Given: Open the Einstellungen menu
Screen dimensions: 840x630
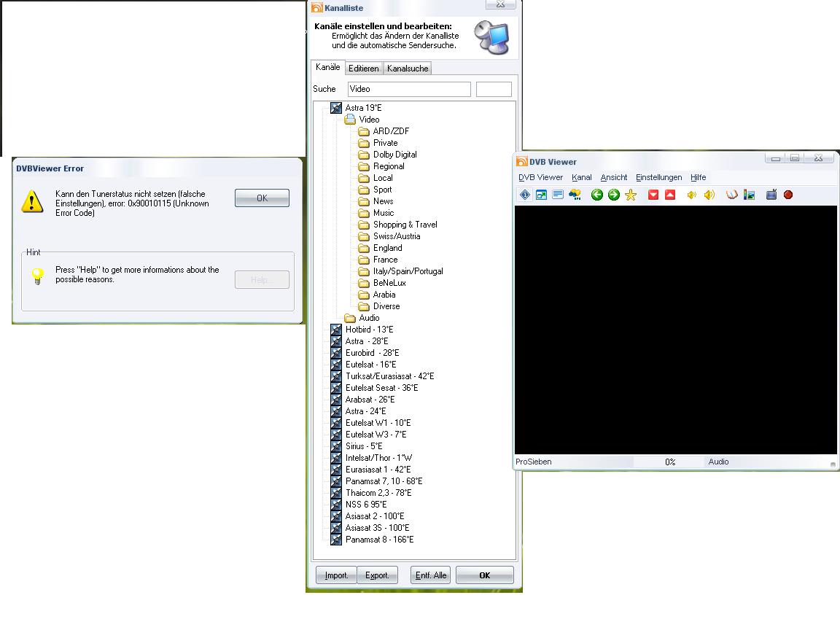Looking at the screenshot, I should pyautogui.click(x=659, y=177).
